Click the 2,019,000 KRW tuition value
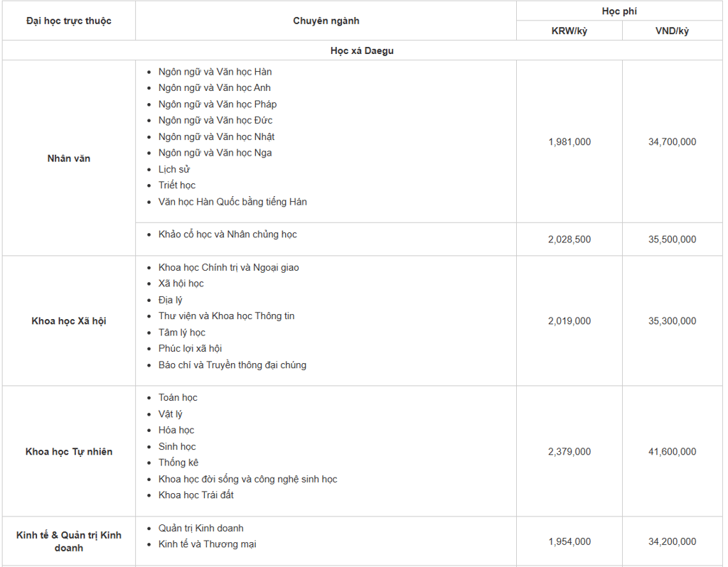The height and width of the screenshot is (567, 728). coord(569,321)
